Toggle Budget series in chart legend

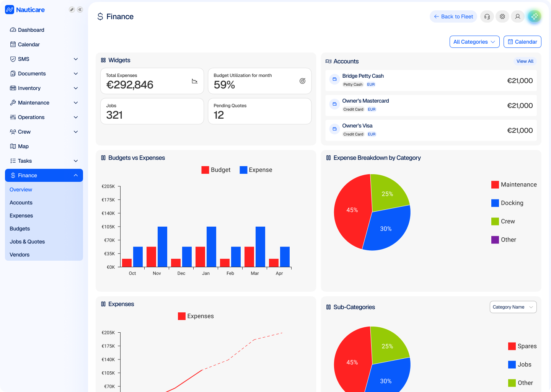pyautogui.click(x=216, y=170)
